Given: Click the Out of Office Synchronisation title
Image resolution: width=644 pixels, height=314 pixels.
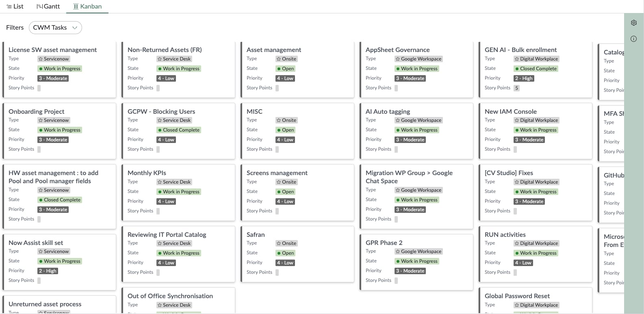Looking at the screenshot, I should coord(170,296).
